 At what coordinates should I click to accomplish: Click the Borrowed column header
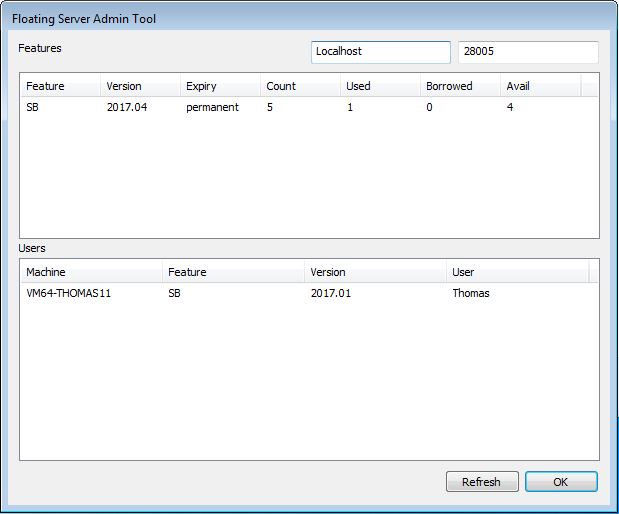pyautogui.click(x=459, y=86)
